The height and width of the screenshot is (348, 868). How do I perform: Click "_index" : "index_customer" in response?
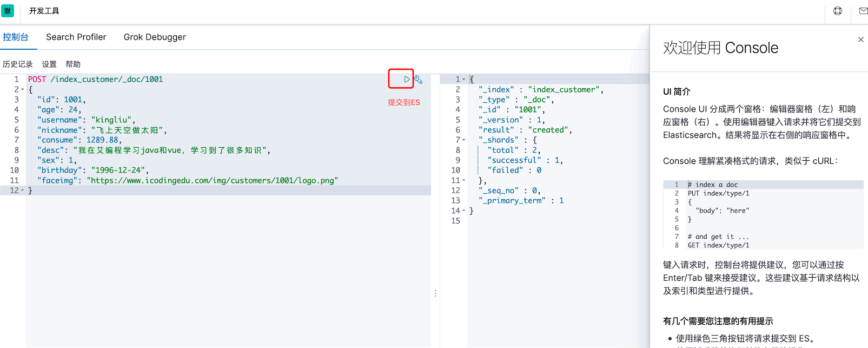(x=541, y=89)
